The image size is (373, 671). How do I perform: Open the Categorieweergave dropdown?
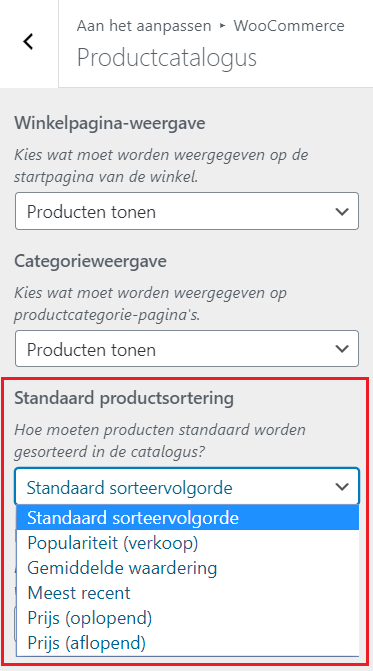click(x=187, y=349)
